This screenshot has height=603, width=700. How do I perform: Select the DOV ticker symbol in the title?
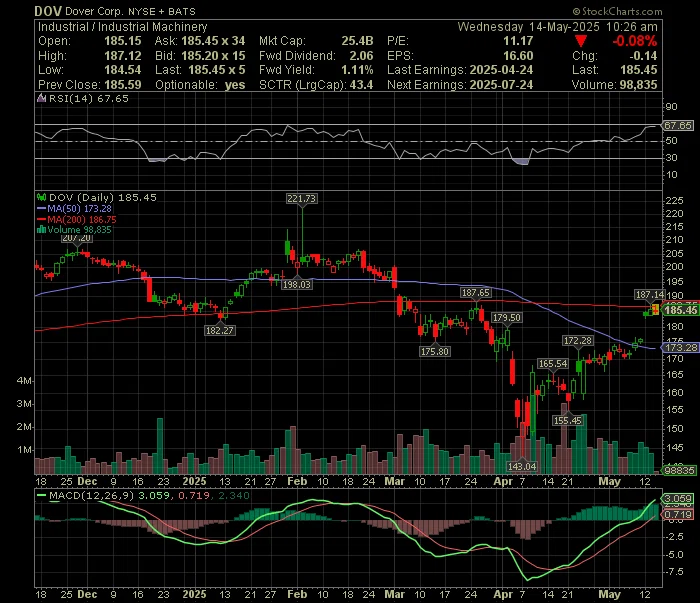(48, 11)
